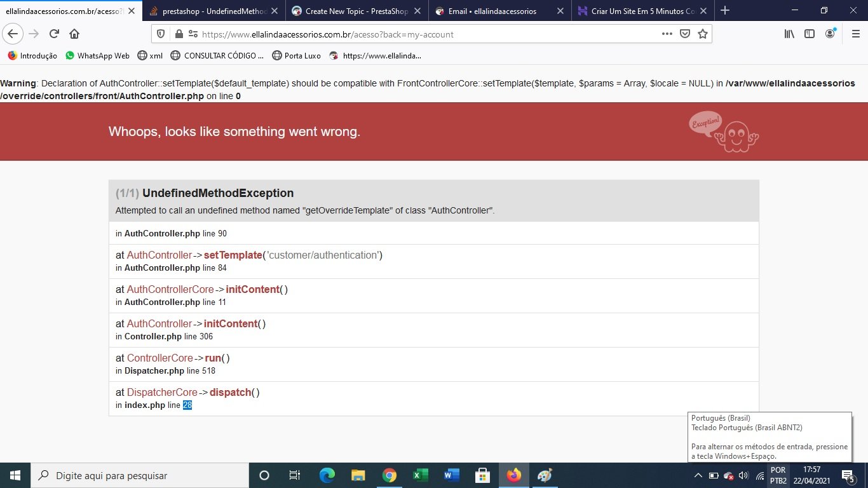Image resolution: width=868 pixels, height=488 pixels.
Task: Close the Email ellalindaacessorios tab
Action: click(560, 11)
